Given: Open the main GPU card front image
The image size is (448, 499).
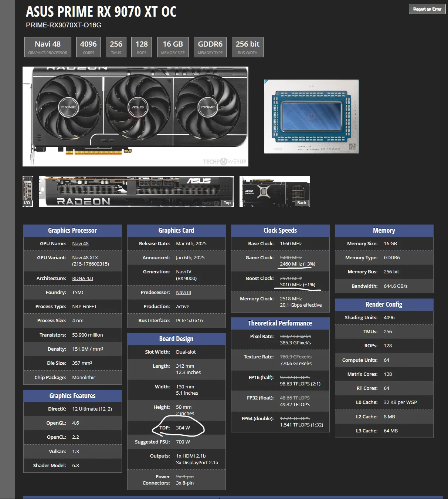Looking at the screenshot, I should click(x=135, y=117).
